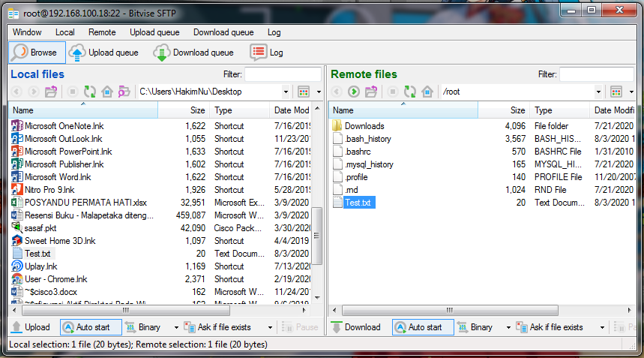This screenshot has height=358, width=644.
Task: Go to parent folder in remote pane
Action: (371, 92)
